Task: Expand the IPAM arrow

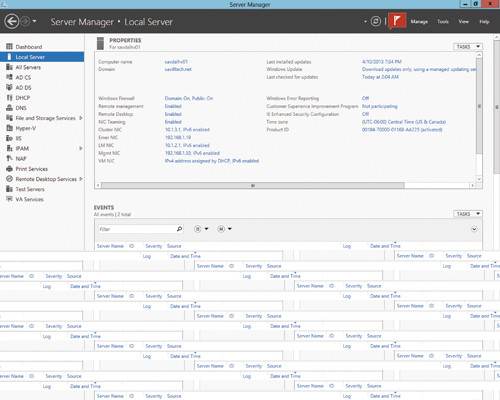Action: point(81,148)
